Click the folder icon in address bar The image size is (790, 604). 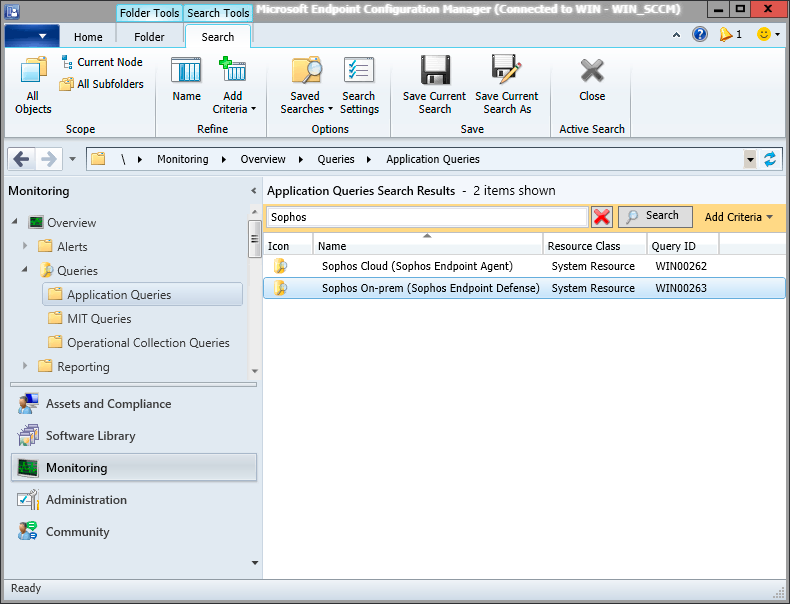[x=98, y=159]
